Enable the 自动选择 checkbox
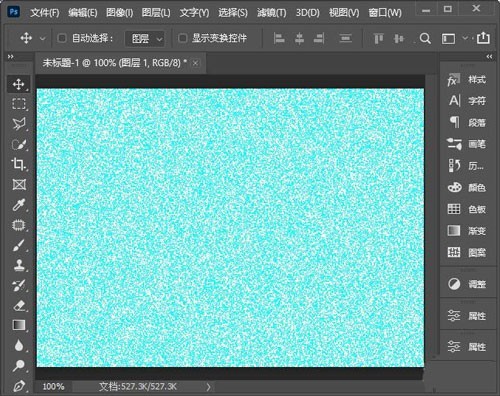 [x=62, y=38]
